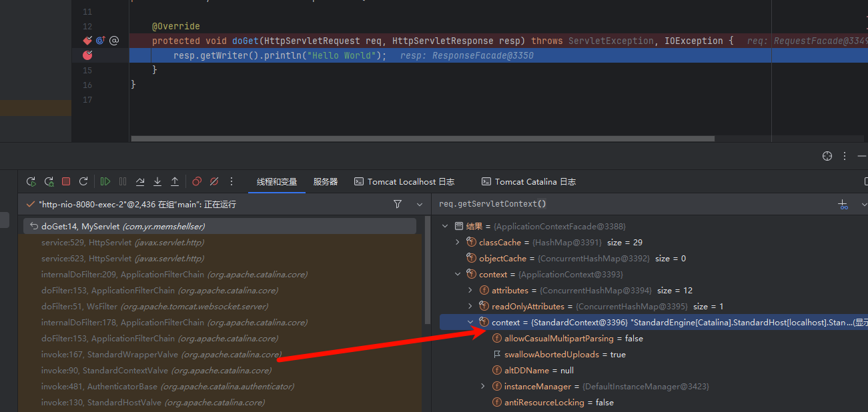Toggle the breakpoint on the doGet line
868x412 pixels.
(87, 41)
